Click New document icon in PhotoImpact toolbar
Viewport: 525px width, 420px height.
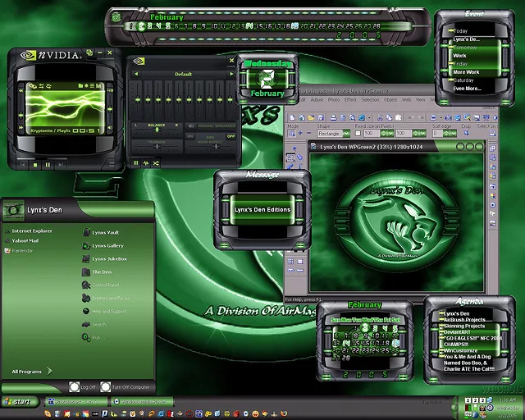point(292,117)
